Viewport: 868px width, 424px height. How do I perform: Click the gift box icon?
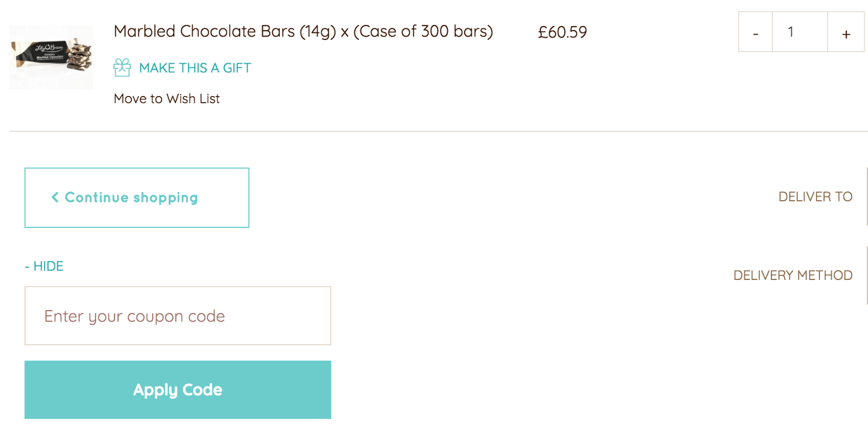coord(122,68)
